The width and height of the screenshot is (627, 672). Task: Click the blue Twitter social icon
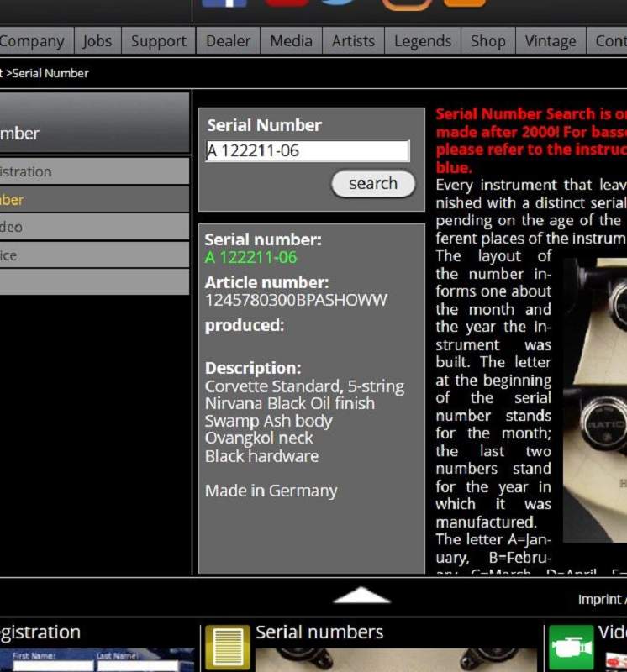pos(340,3)
